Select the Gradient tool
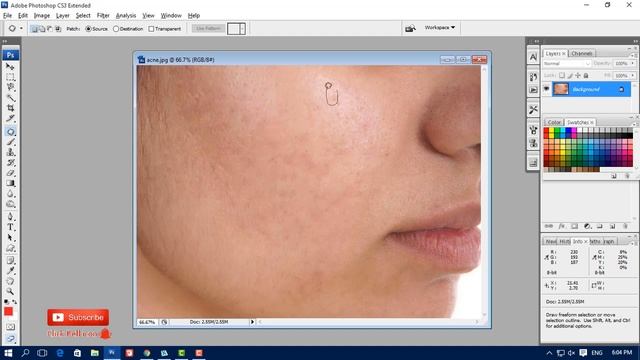Screen dimensions: 640x360 coord(10,183)
